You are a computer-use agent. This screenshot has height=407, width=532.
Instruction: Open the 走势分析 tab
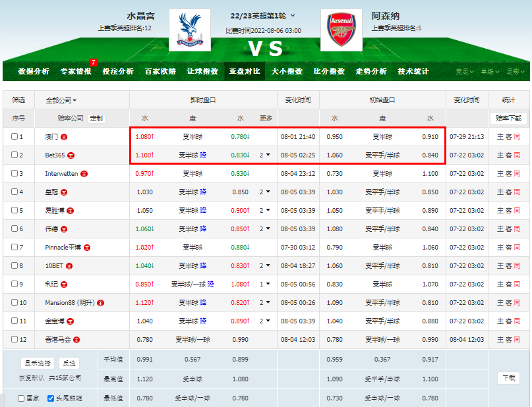pos(371,71)
